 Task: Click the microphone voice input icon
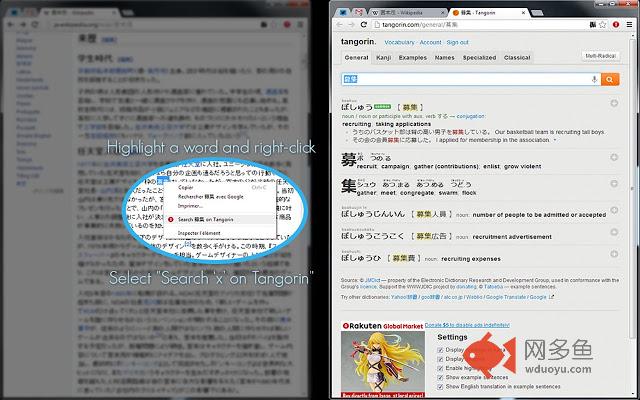[x=594, y=80]
